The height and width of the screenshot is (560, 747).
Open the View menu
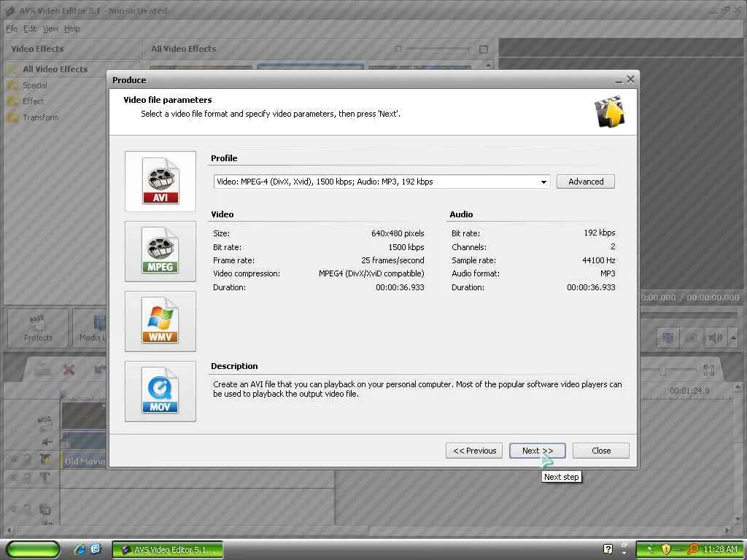(50, 28)
